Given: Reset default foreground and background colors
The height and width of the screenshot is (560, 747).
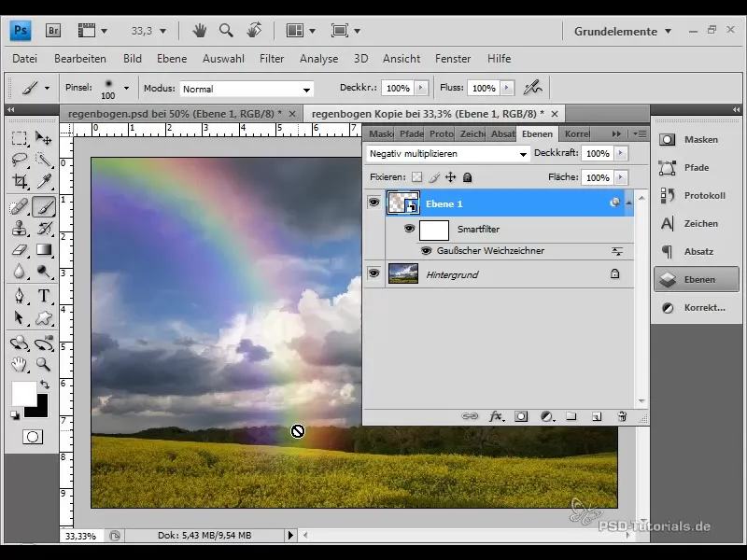Looking at the screenshot, I should (x=15, y=415).
